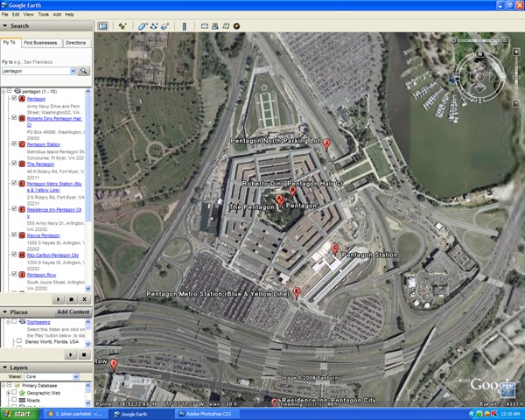Click map marker B at Roberto Dino Hair
This screenshot has height=420, width=525.
pos(292,192)
